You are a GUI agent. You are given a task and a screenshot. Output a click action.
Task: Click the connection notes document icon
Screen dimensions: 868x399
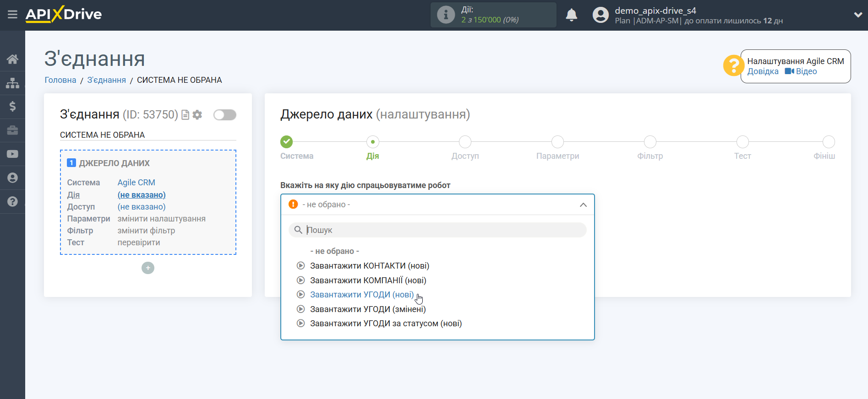click(x=186, y=115)
